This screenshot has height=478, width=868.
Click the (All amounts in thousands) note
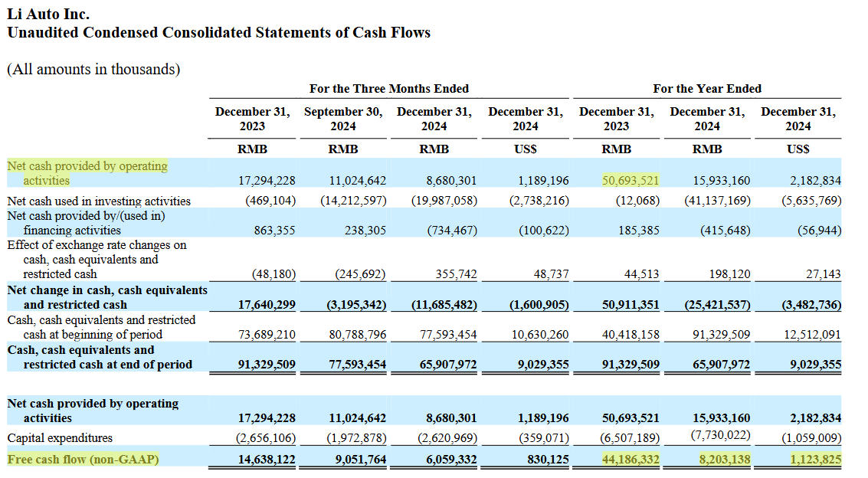(93, 69)
